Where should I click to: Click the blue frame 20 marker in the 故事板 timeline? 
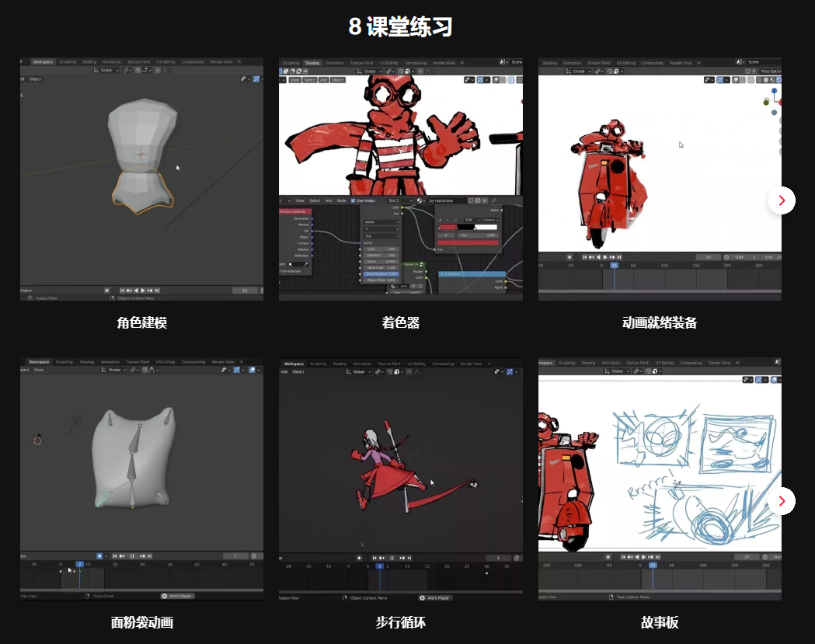653,565
